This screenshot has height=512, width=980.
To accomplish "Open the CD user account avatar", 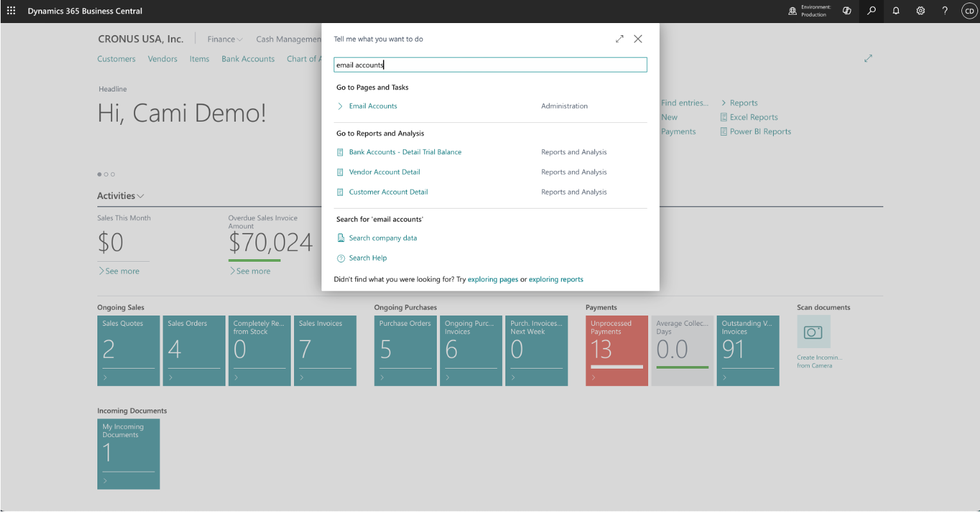I will tap(969, 11).
